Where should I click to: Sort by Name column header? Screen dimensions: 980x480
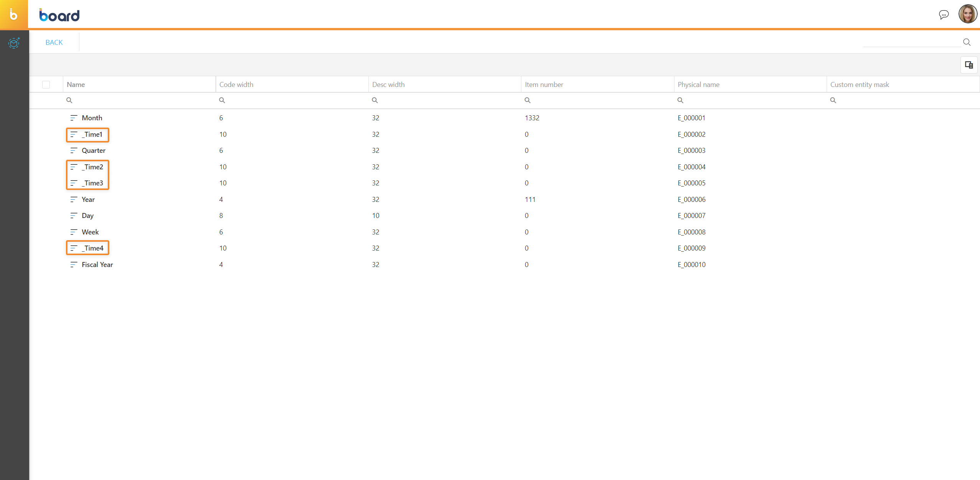pyautogui.click(x=76, y=85)
